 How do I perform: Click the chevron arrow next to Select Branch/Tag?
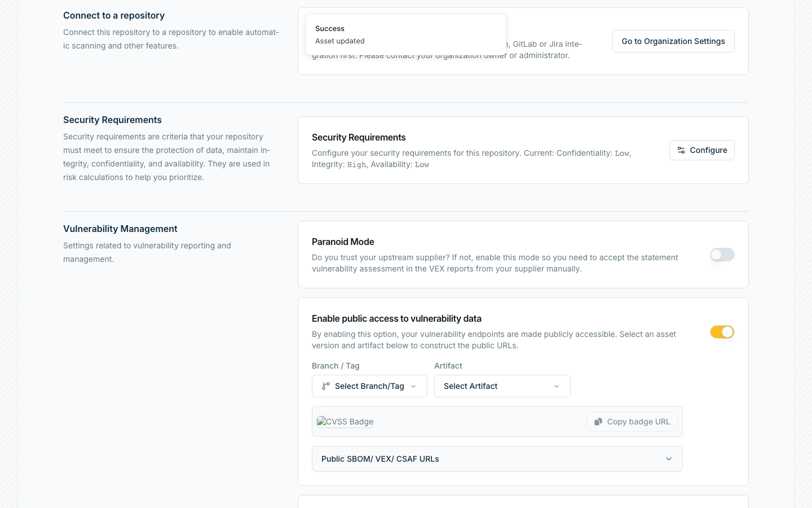[413, 386]
